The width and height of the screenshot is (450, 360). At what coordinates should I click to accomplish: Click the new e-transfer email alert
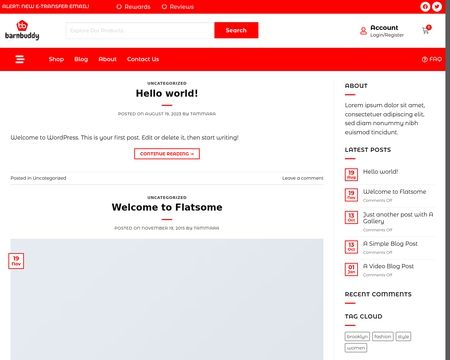point(45,6)
